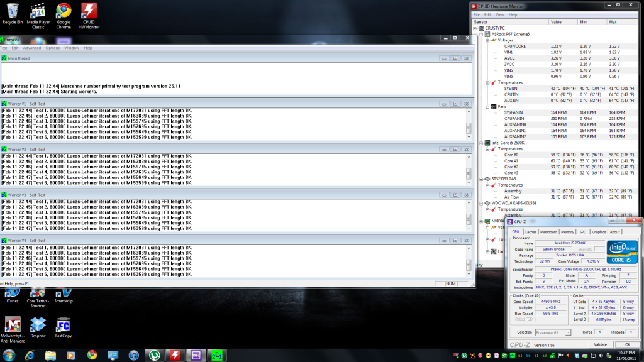Click the Sensor column header
The image size is (644, 362).
point(509,22)
